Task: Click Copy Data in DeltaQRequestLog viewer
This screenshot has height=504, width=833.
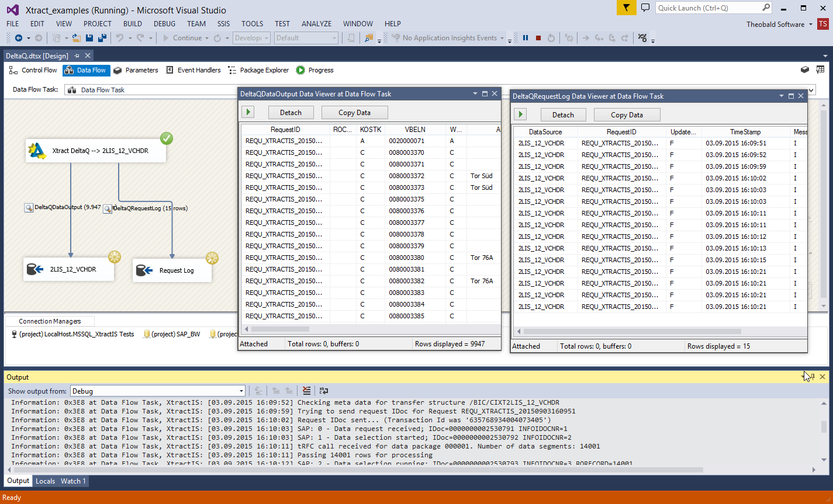Action: [627, 115]
